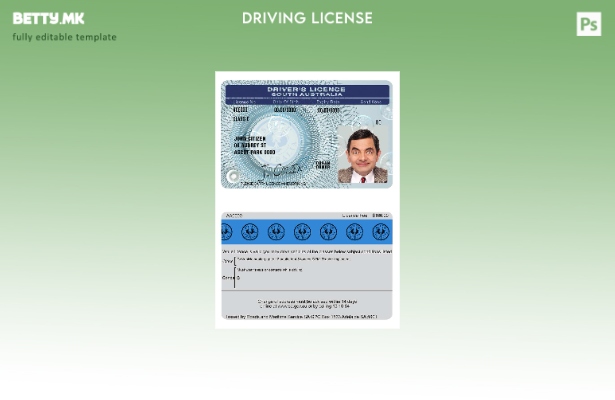Click the BETTY.MK logo

(x=48, y=18)
